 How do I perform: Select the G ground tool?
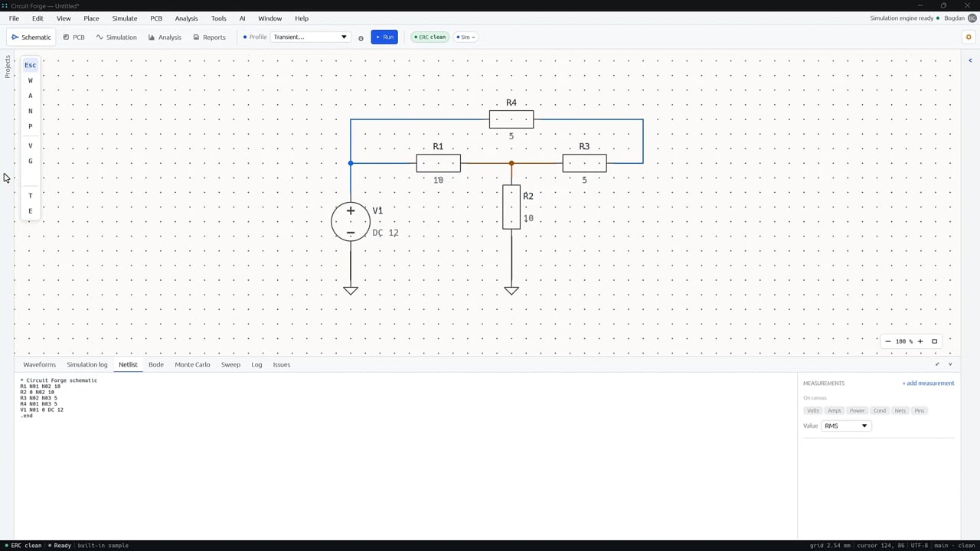coord(30,161)
